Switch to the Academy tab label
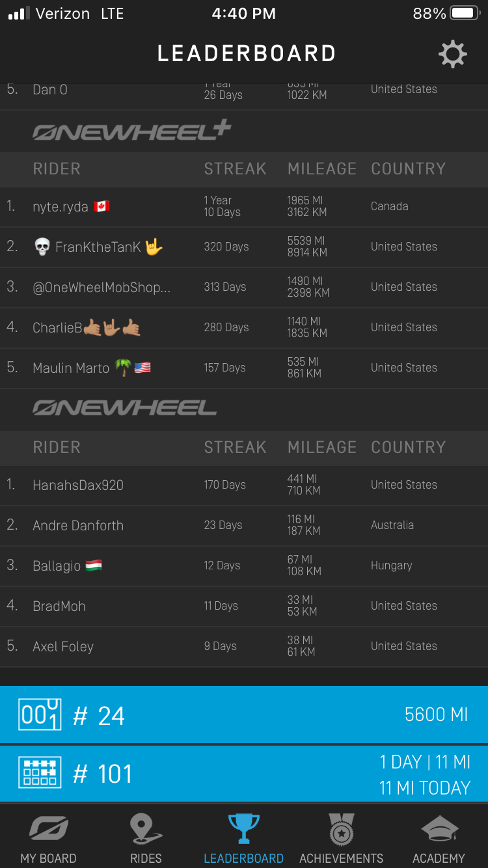Viewport: 488px width, 868px height. (439, 858)
